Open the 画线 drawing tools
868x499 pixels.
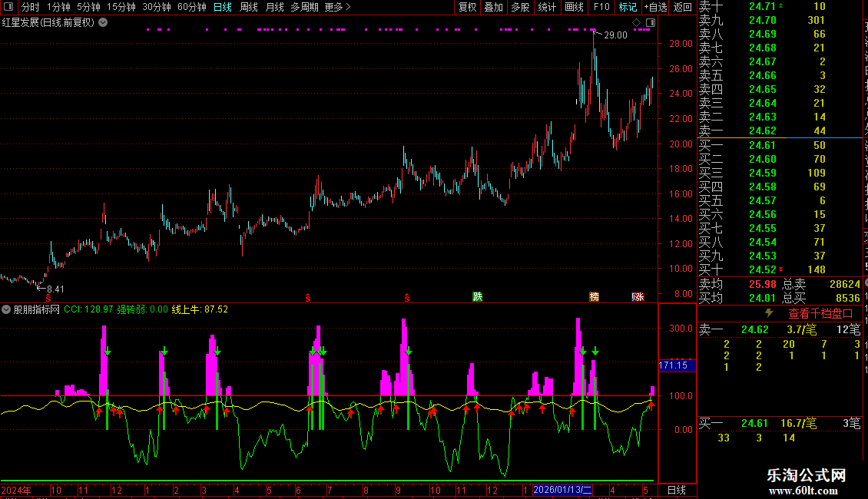click(x=574, y=7)
